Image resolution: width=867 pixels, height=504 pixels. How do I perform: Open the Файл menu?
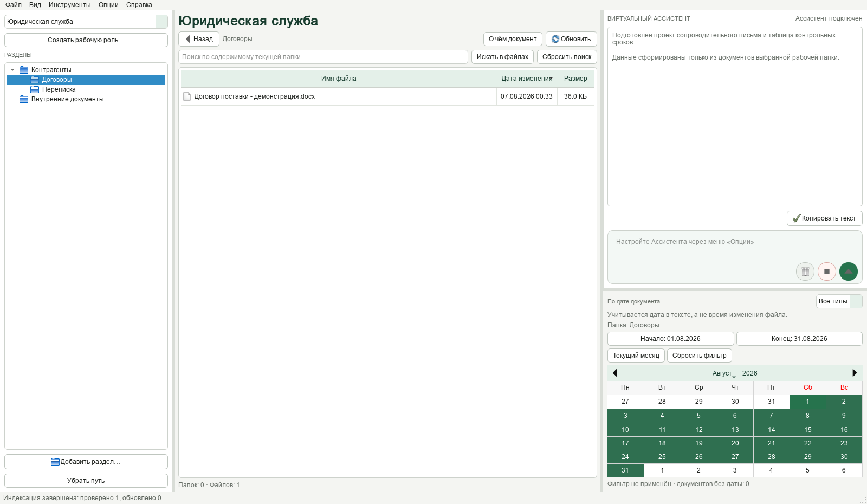pyautogui.click(x=14, y=5)
